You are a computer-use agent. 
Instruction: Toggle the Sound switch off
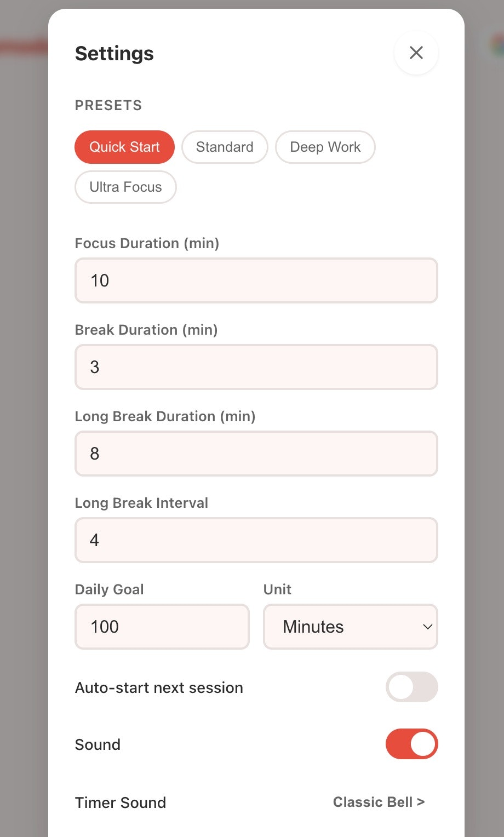coord(411,744)
